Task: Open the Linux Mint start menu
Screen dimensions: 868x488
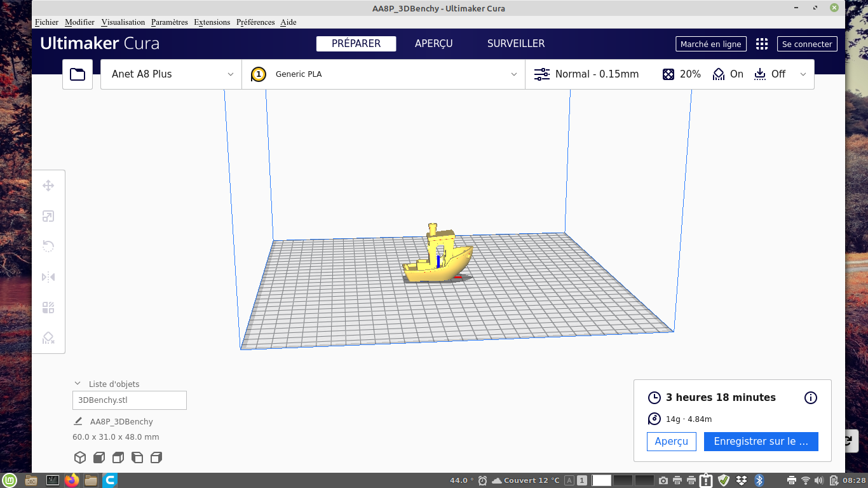Action: [x=9, y=480]
